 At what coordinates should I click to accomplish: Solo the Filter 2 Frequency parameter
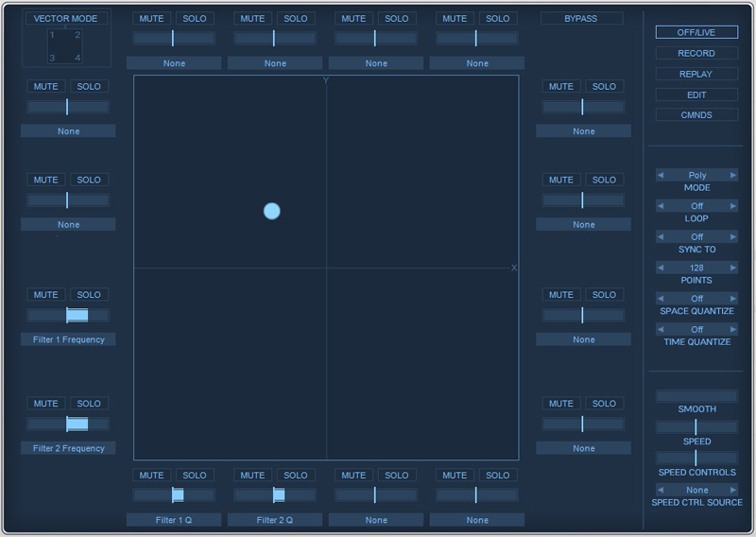(89, 404)
